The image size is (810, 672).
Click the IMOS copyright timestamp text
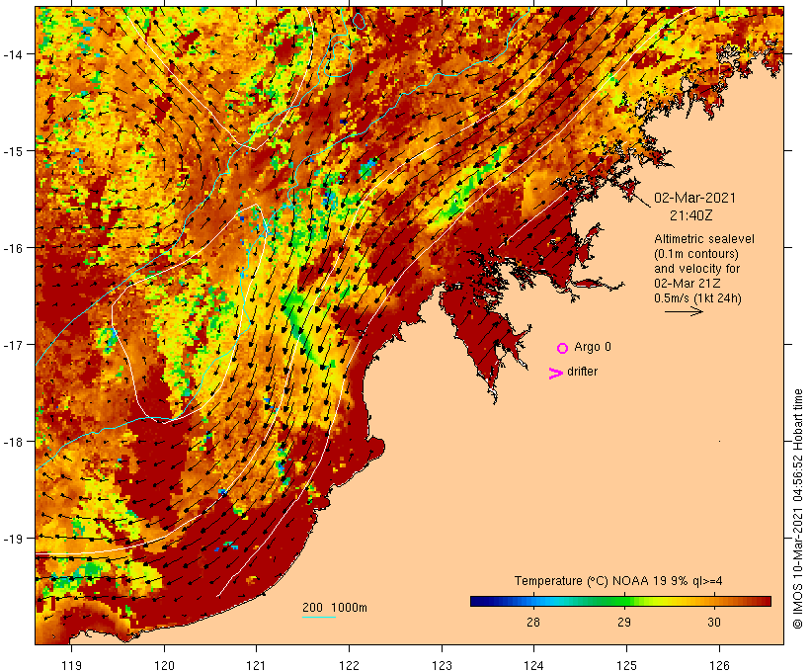coord(797,509)
